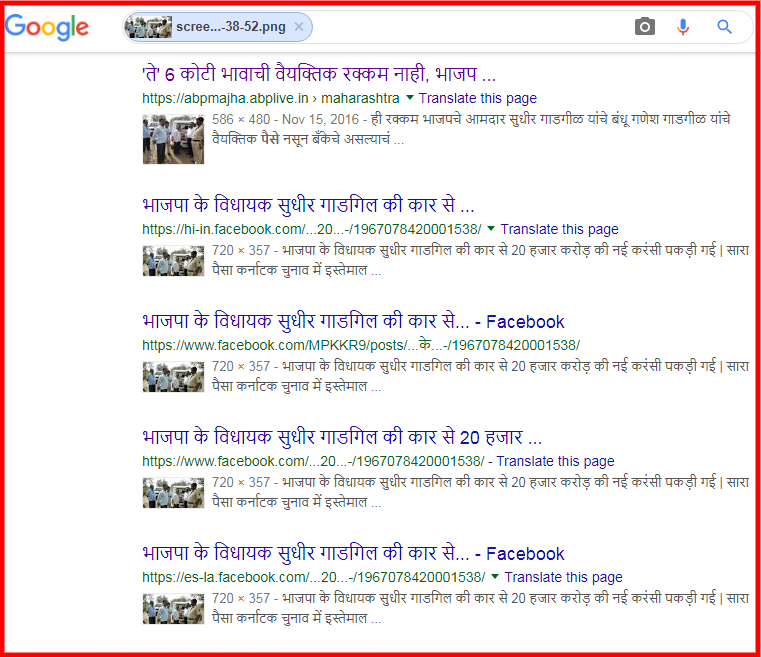Viewport: 761px width, 657px height.
Task: Start voice search with microphone icon
Action: (683, 27)
